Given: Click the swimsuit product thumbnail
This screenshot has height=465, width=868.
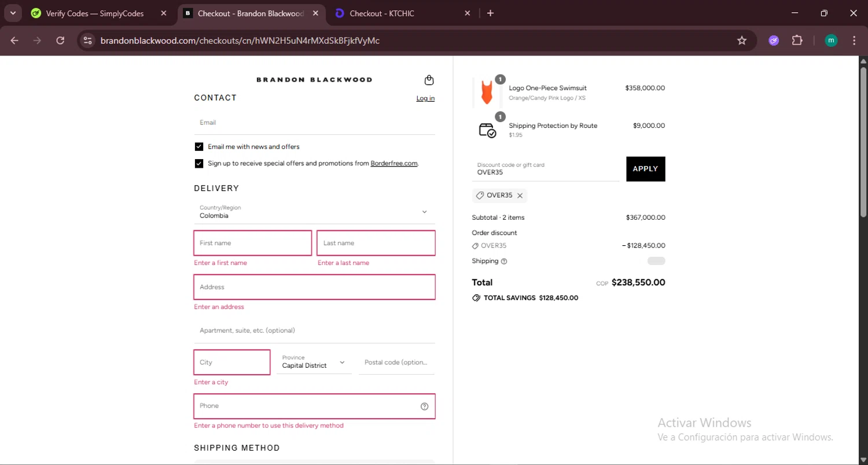Looking at the screenshot, I should (487, 93).
